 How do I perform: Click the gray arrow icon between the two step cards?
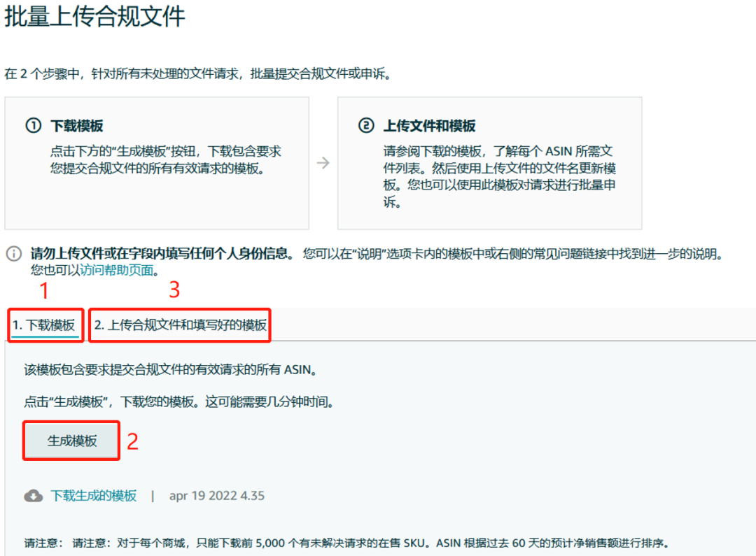coord(322,162)
